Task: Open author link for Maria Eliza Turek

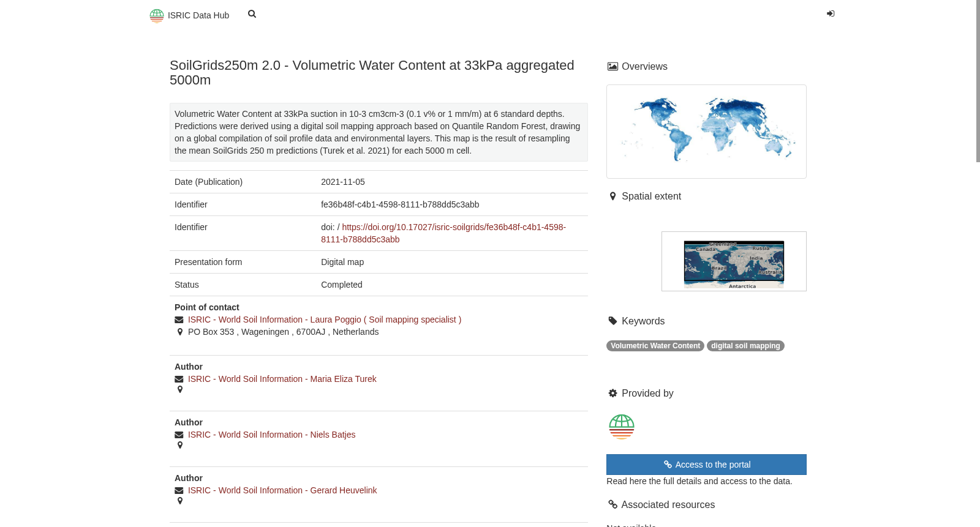Action: click(282, 379)
